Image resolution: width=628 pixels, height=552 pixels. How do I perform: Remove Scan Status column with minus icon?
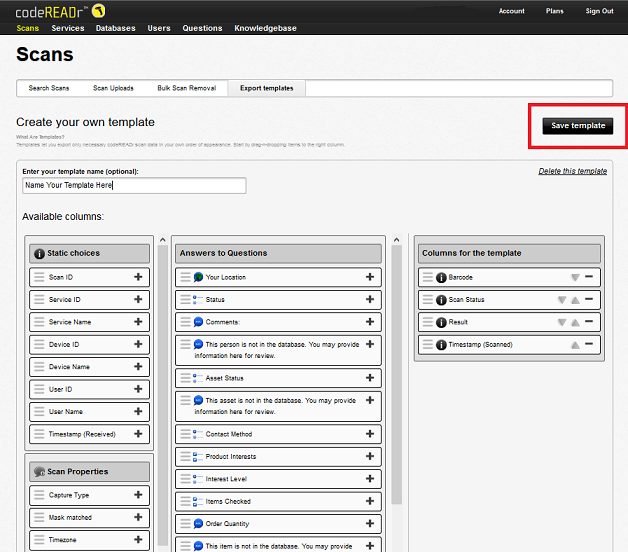(589, 299)
